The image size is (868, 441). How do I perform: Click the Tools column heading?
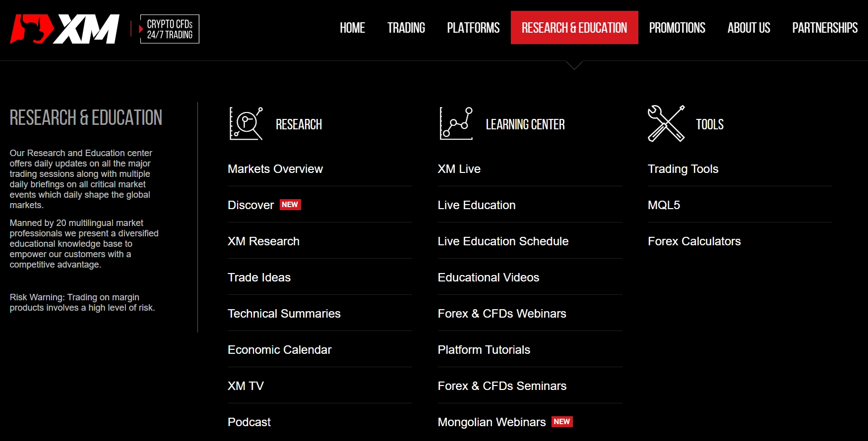(710, 124)
